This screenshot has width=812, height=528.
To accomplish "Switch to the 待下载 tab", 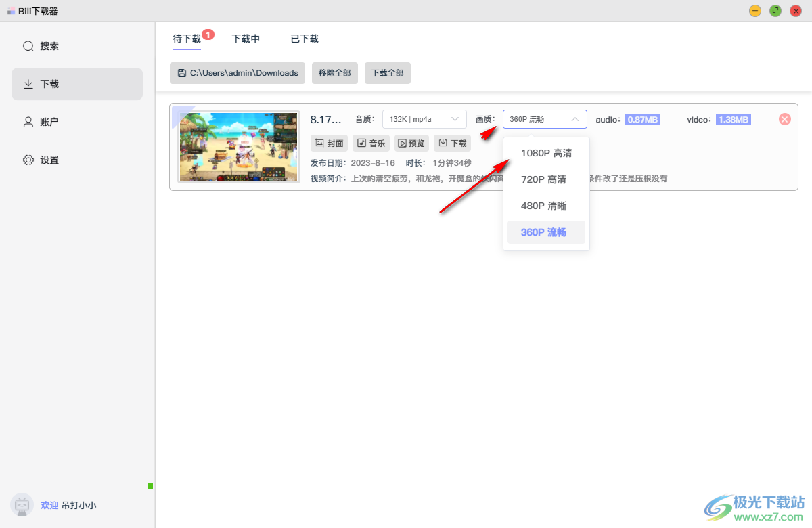I will [187, 39].
